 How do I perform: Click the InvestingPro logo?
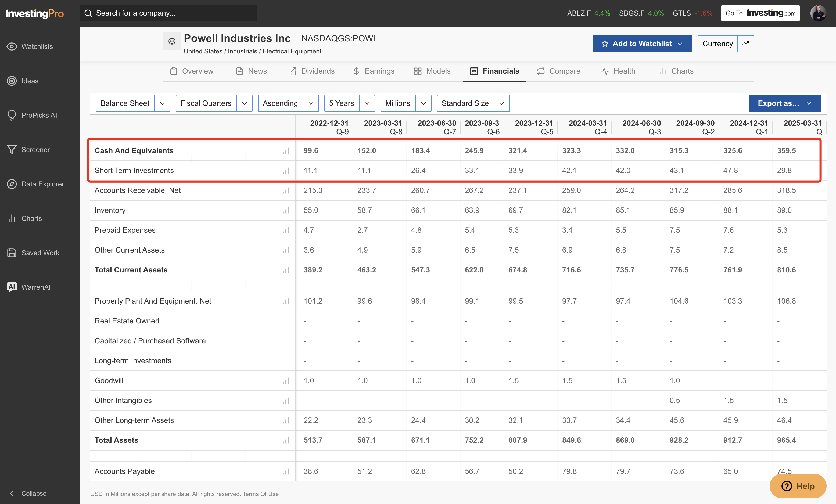tap(35, 13)
